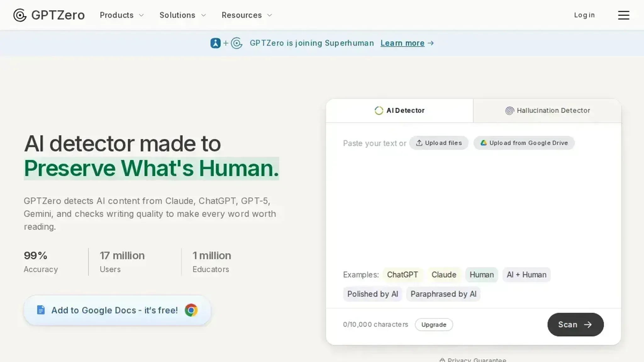Click the '1 million' educators stat

click(212, 255)
